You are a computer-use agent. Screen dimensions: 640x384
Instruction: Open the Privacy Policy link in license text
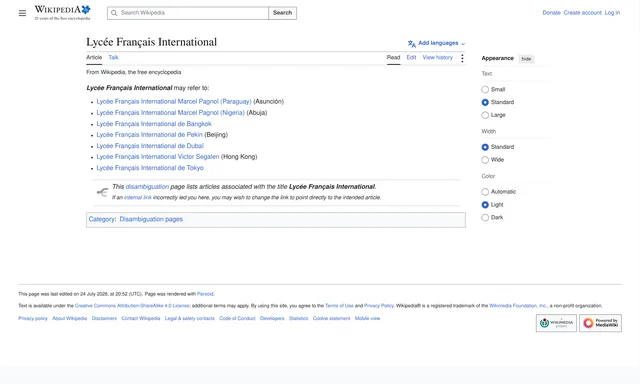tap(379, 306)
